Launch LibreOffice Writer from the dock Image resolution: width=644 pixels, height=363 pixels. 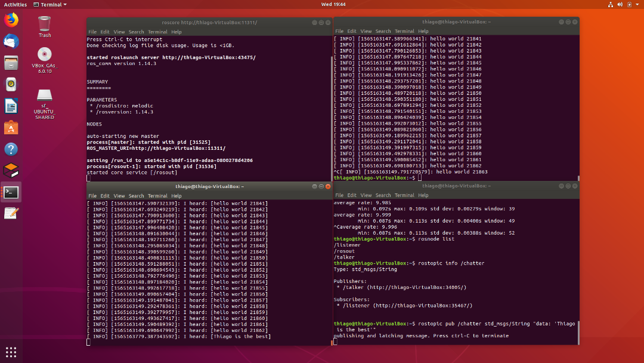[x=11, y=106]
